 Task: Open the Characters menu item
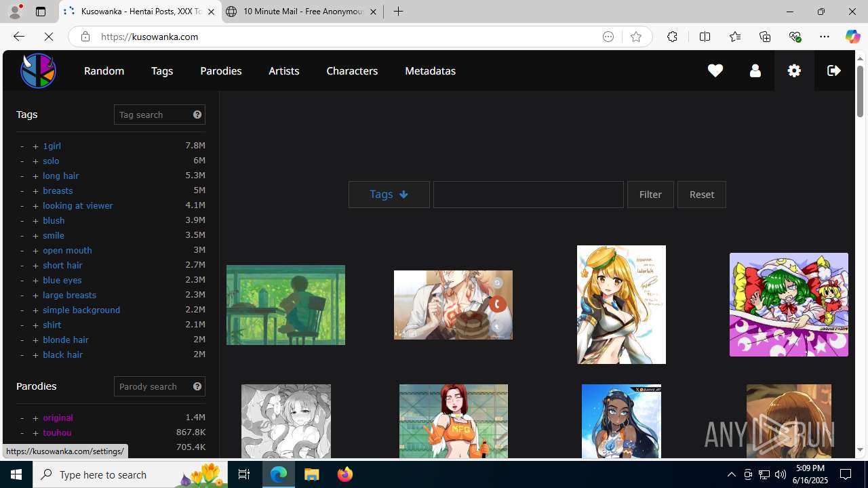coord(352,70)
